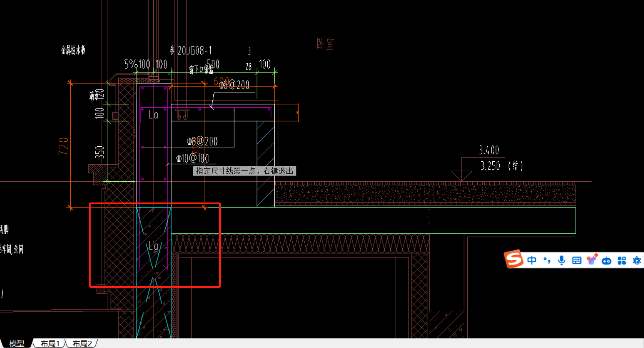Click the 5% slope label
644x348 pixels.
131,64
